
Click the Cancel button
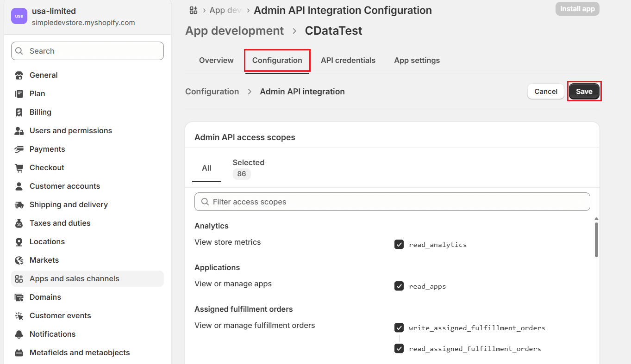click(x=546, y=92)
